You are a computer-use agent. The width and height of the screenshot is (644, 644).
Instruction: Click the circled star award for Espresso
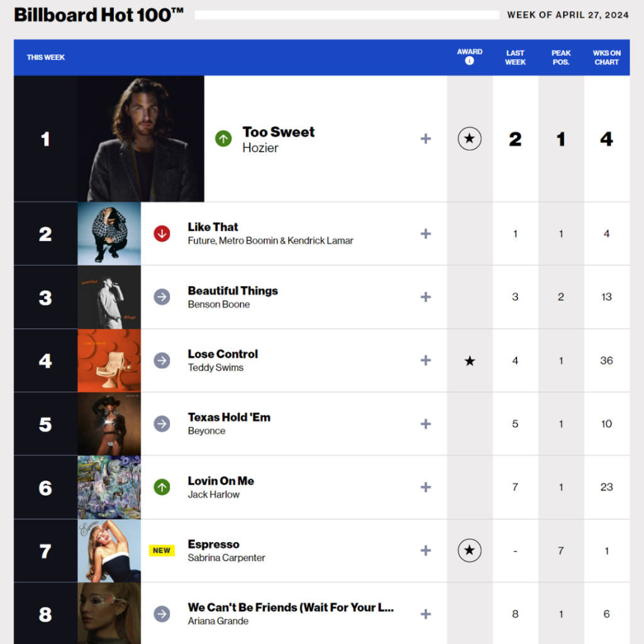click(469, 550)
